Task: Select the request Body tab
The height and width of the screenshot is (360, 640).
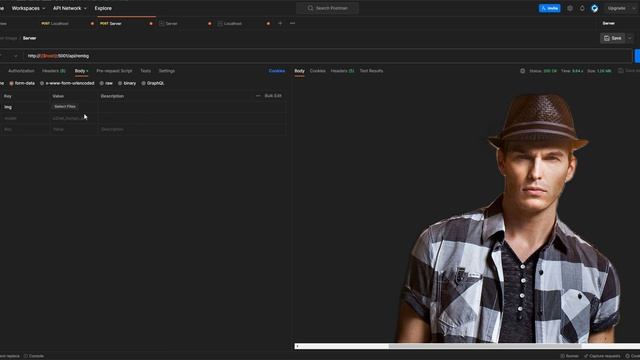Action: [81, 71]
